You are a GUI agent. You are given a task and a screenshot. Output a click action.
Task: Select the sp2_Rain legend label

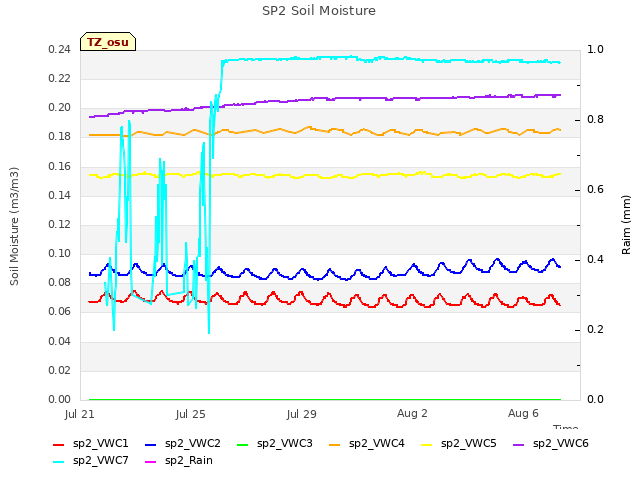pyautogui.click(x=189, y=461)
